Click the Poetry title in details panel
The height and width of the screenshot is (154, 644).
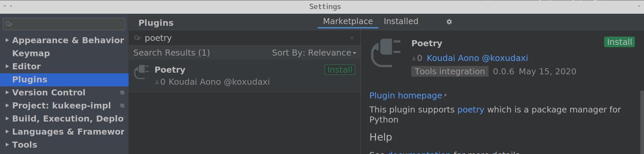[427, 44]
